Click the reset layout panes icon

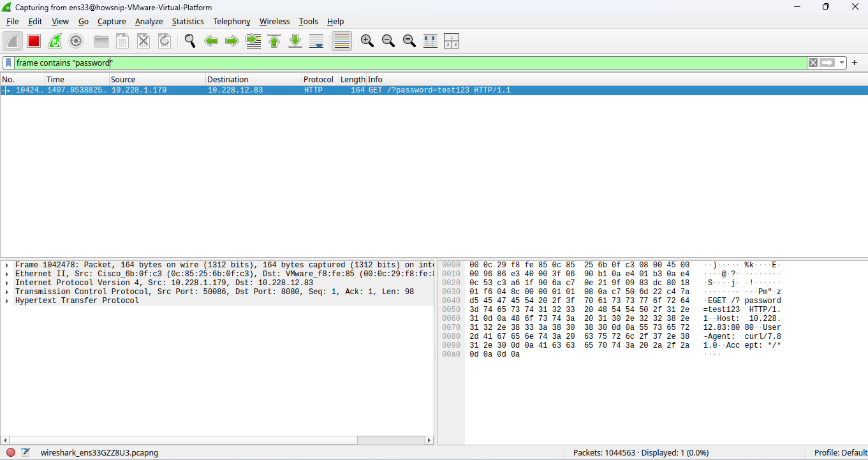pos(452,41)
